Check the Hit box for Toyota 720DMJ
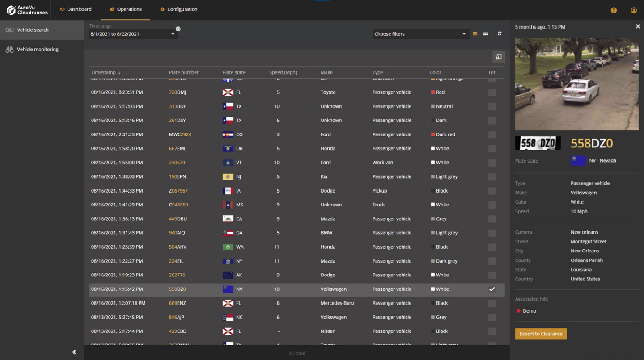The width and height of the screenshot is (644, 360). click(492, 92)
